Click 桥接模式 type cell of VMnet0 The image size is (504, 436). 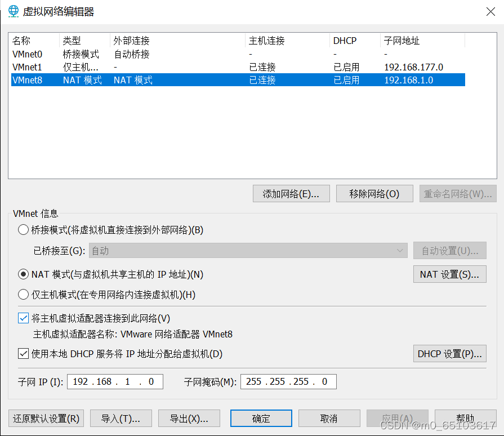point(81,54)
